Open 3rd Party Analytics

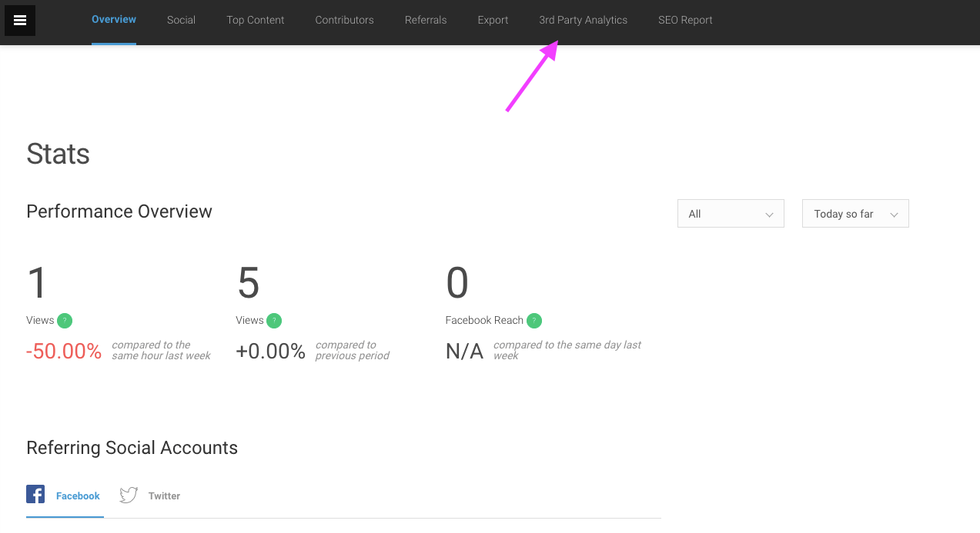click(x=583, y=20)
